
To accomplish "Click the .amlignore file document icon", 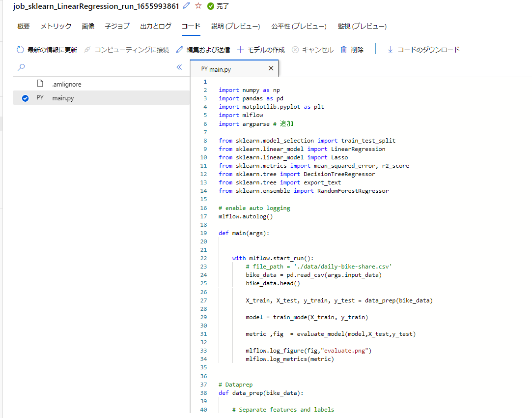I will coord(40,84).
